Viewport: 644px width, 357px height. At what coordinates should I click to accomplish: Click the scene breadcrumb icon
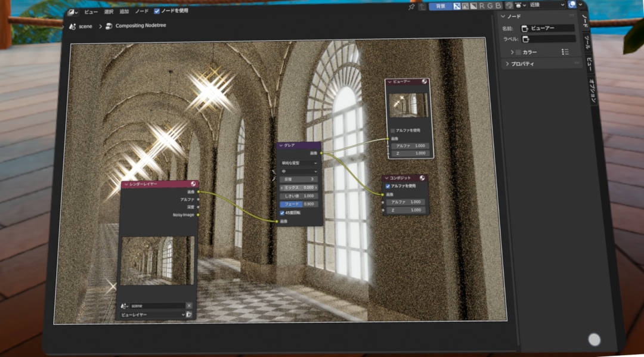coord(73,27)
